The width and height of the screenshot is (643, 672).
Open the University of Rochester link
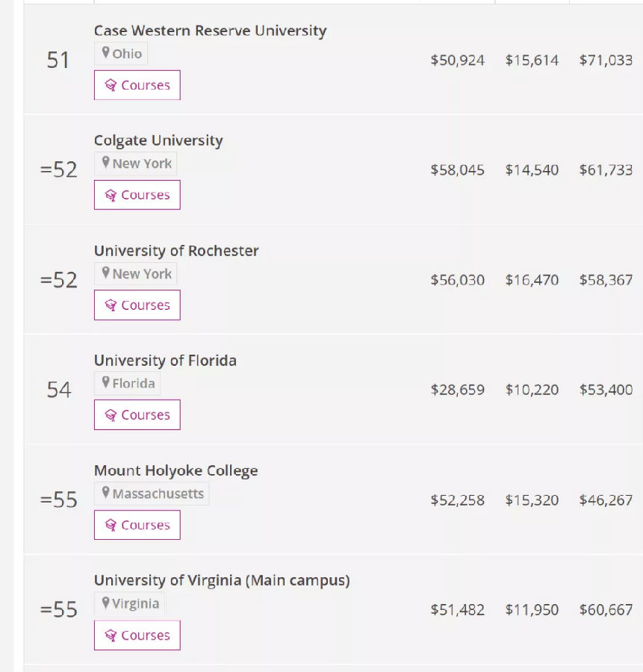176,250
